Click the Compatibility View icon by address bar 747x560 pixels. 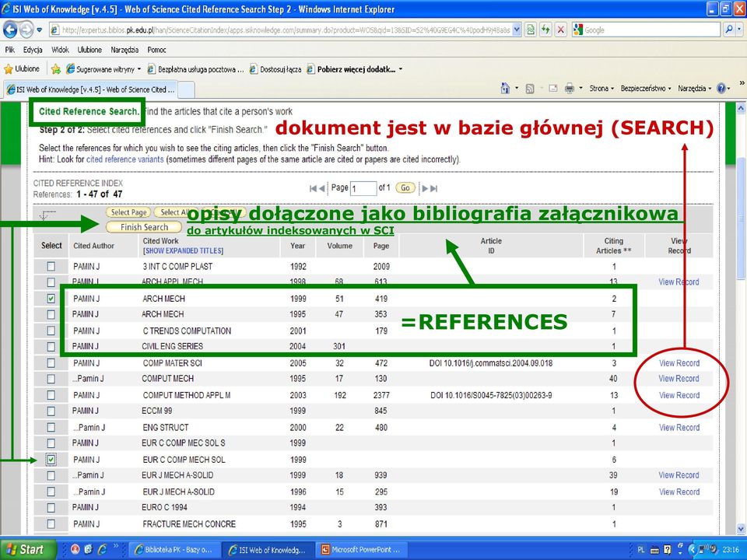(x=530, y=30)
